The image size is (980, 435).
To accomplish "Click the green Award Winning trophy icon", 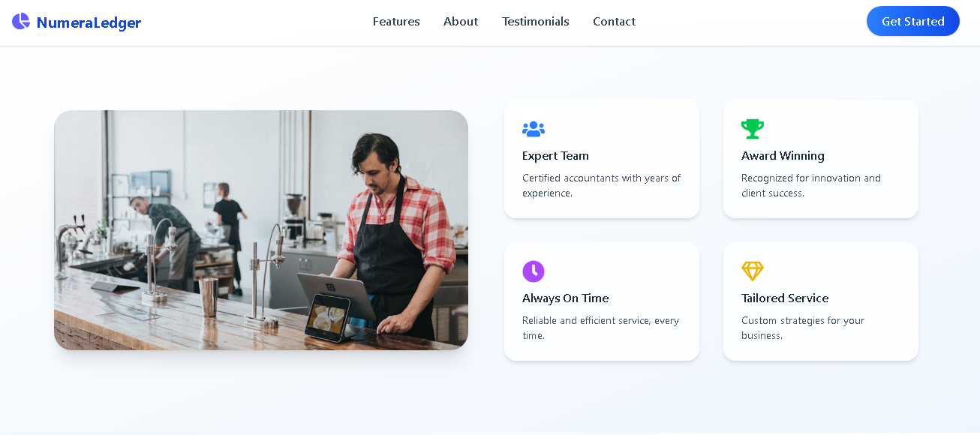I will [x=752, y=129].
